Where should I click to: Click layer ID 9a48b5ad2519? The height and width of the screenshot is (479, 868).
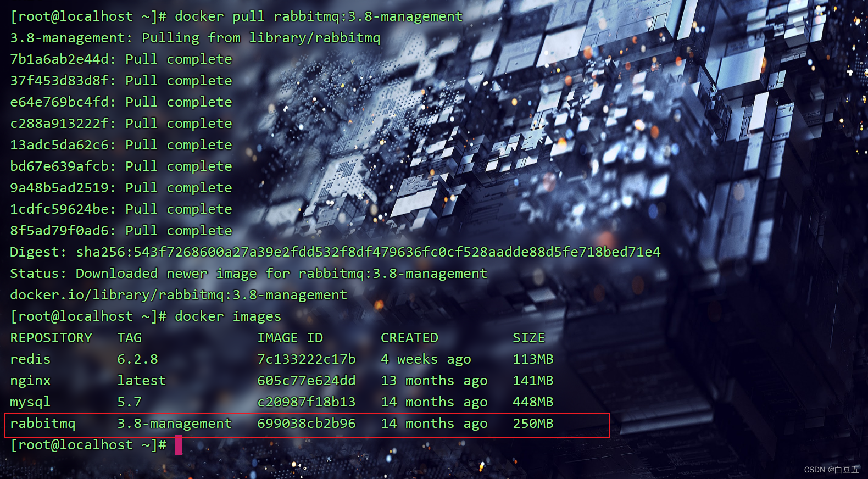point(59,188)
